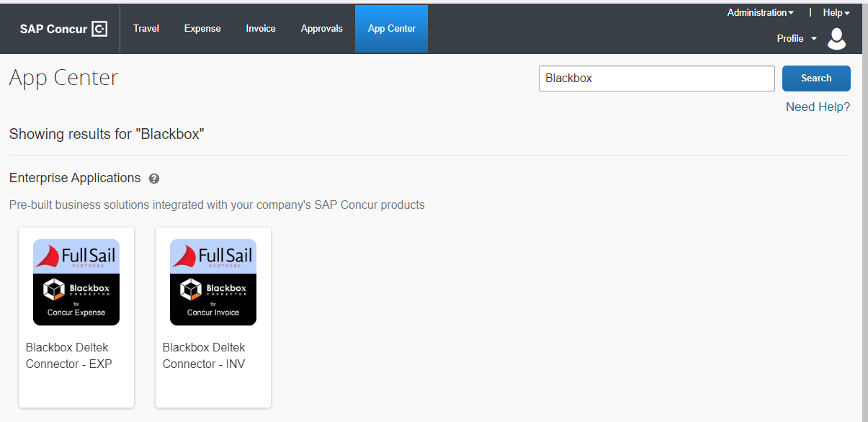Click the 'Enterprise Applications' heading

tap(75, 178)
